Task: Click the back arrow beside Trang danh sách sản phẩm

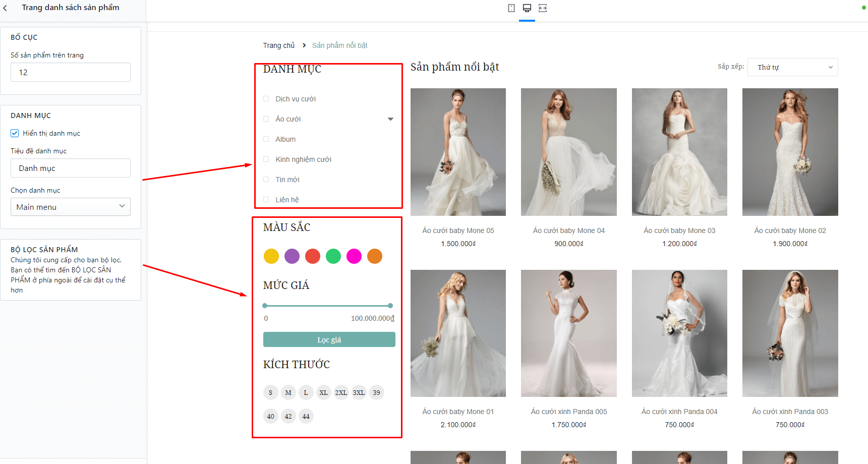Action: click(x=5, y=8)
